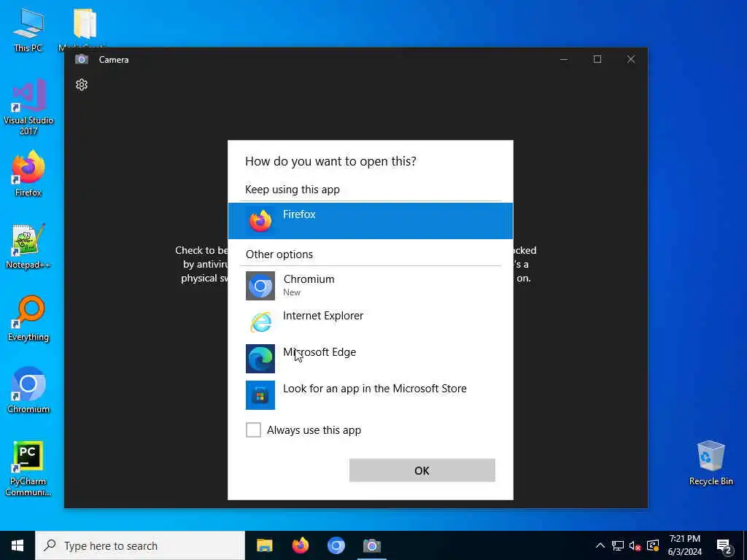Click the taskbar search box
This screenshot has width=747, height=560.
point(140,545)
